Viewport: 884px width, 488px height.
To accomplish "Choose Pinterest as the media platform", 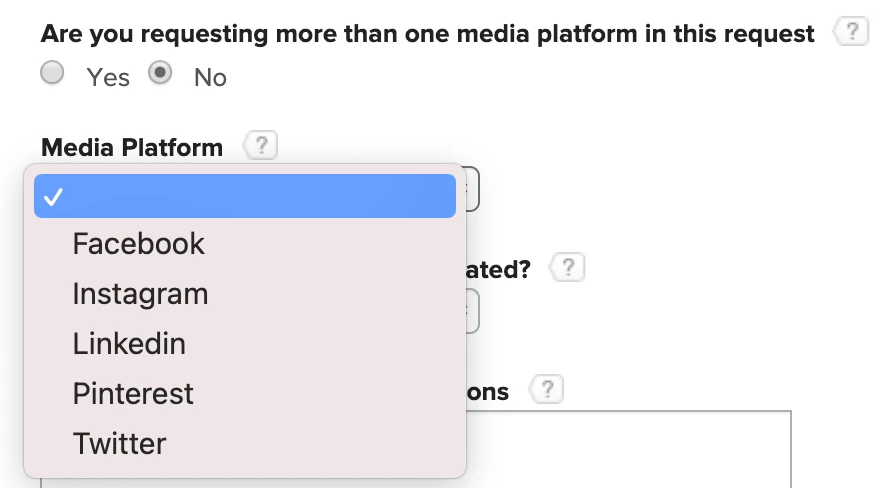I will (x=245, y=393).
